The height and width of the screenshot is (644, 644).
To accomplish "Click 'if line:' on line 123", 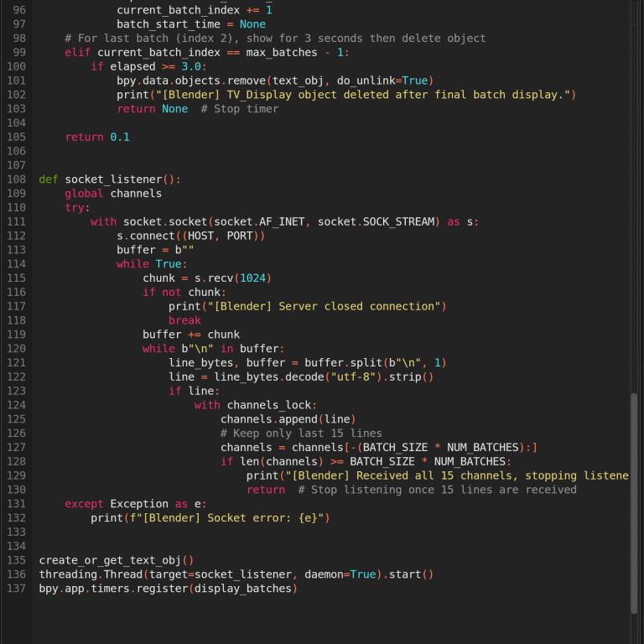I will click(195, 391).
